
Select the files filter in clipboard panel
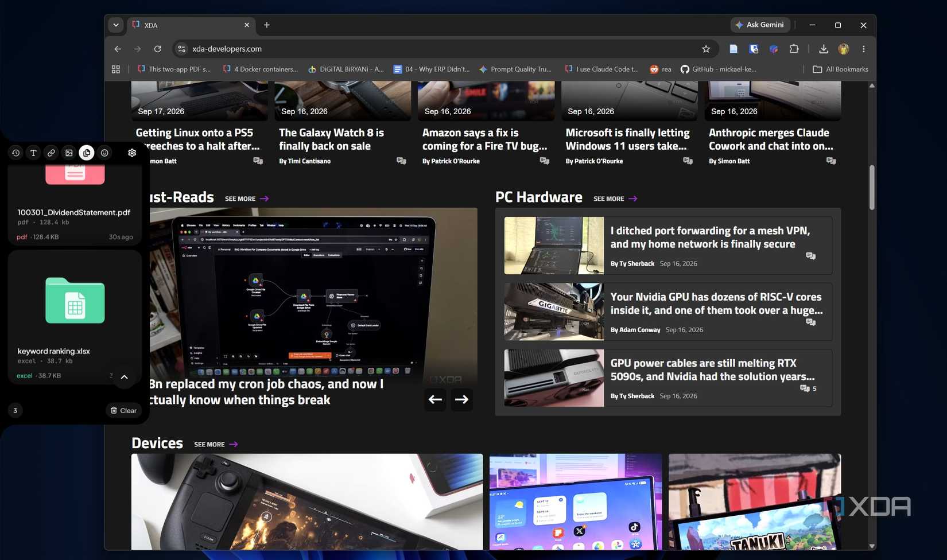[87, 153]
